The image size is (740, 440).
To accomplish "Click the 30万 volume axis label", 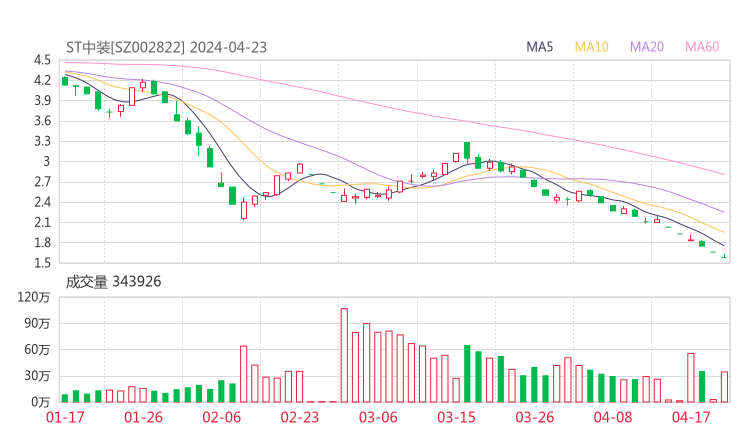I will (x=37, y=376).
